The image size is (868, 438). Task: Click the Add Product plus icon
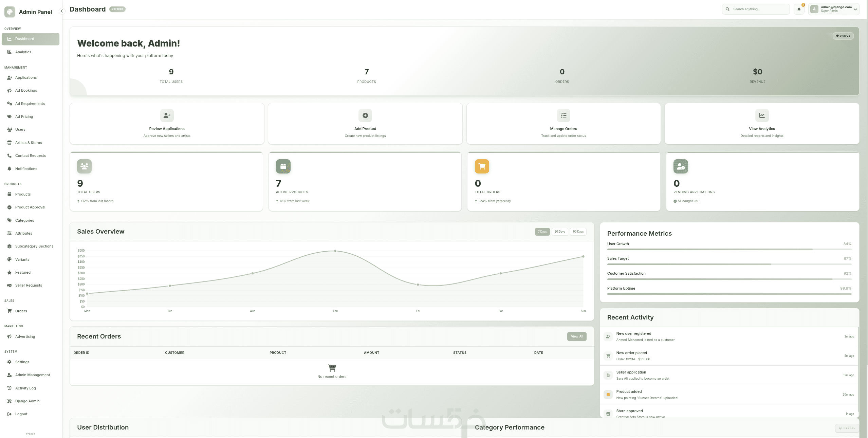[x=365, y=115]
